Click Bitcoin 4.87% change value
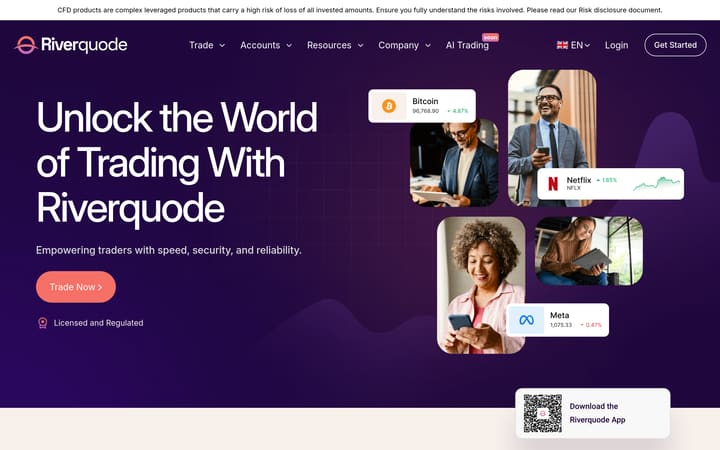This screenshot has width=720, height=450. 458,111
